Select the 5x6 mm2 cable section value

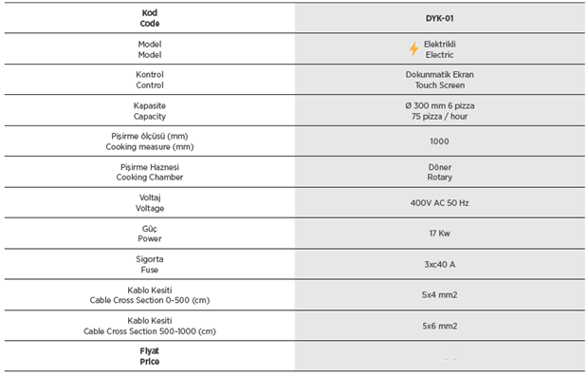click(x=439, y=326)
